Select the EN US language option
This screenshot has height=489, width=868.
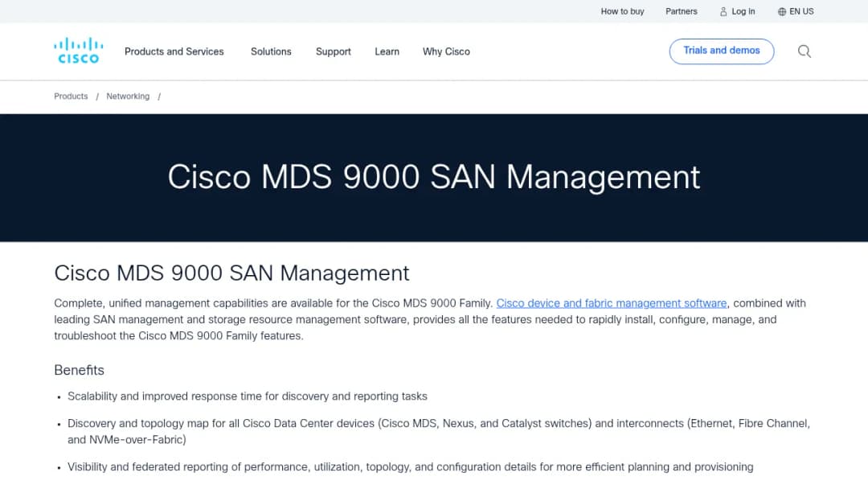(x=801, y=11)
